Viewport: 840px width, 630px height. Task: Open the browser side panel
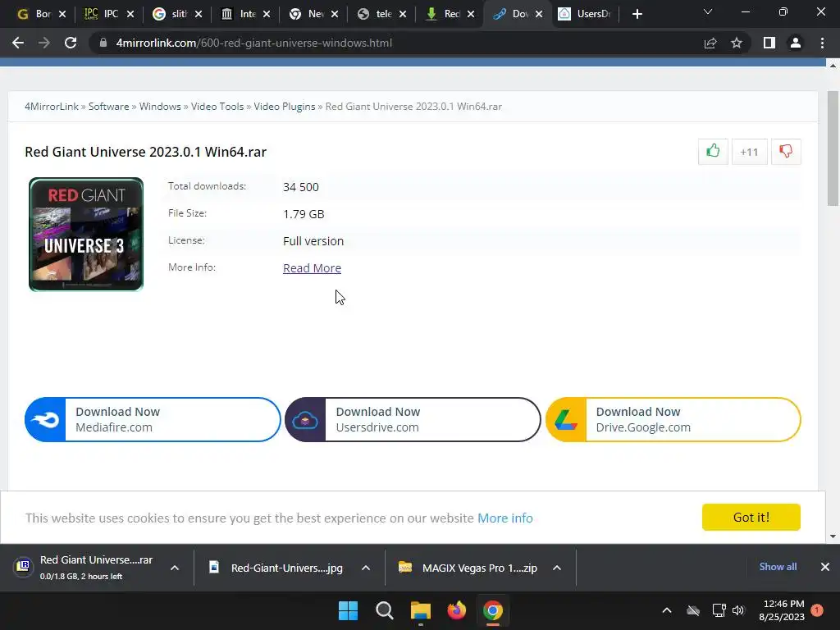(769, 43)
